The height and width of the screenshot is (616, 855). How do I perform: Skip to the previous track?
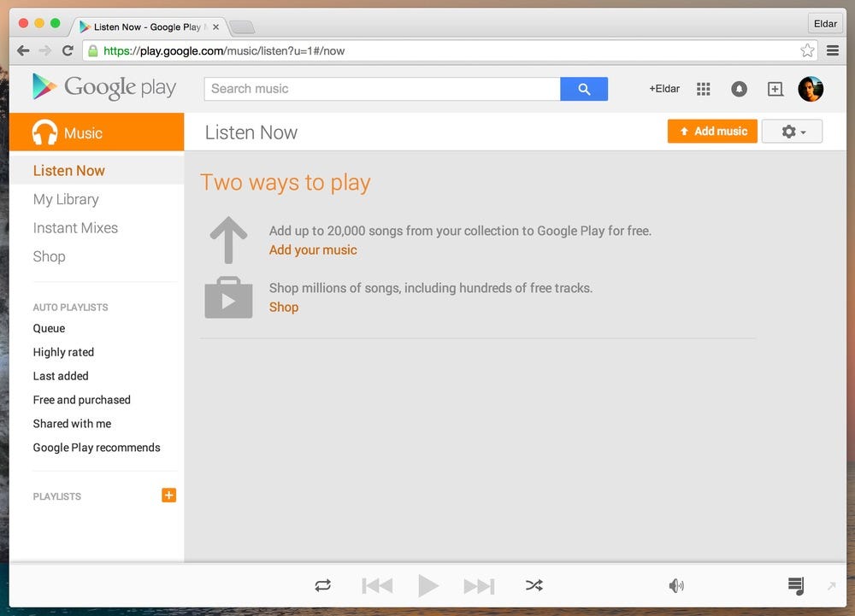[377, 586]
